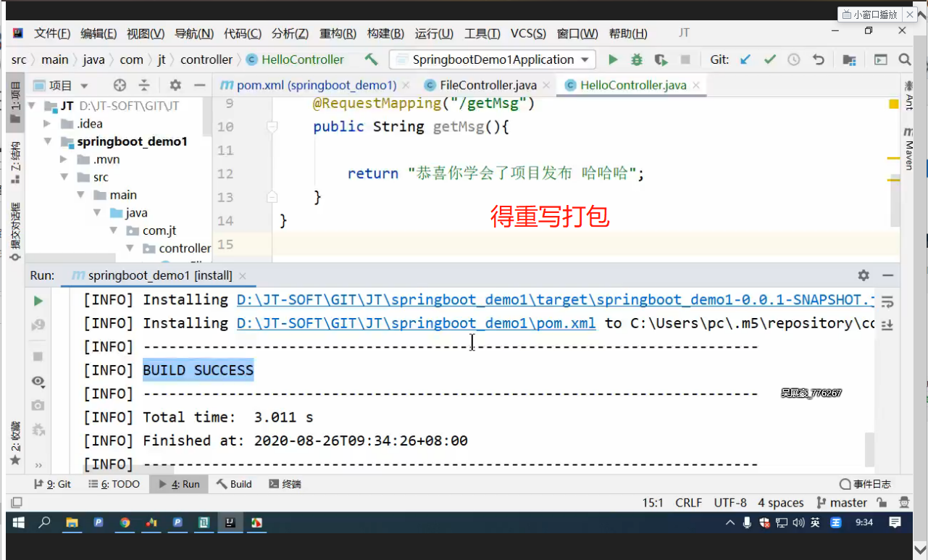The height and width of the screenshot is (560, 928).
Task: Open the pom.xml file link in the console
Action: point(416,323)
